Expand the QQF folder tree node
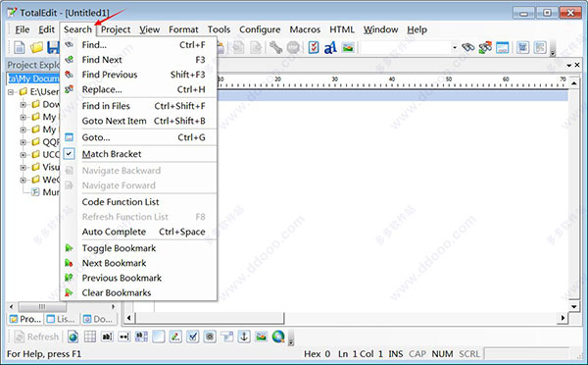Viewport: 588px width, 365px height. point(23,142)
